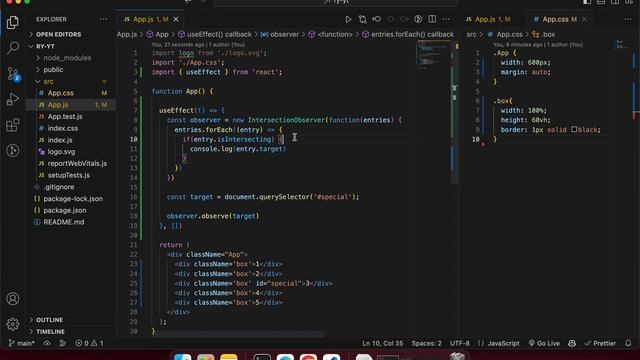Split the editor with the split icon
This screenshot has height=360, width=640.
click(x=432, y=19)
